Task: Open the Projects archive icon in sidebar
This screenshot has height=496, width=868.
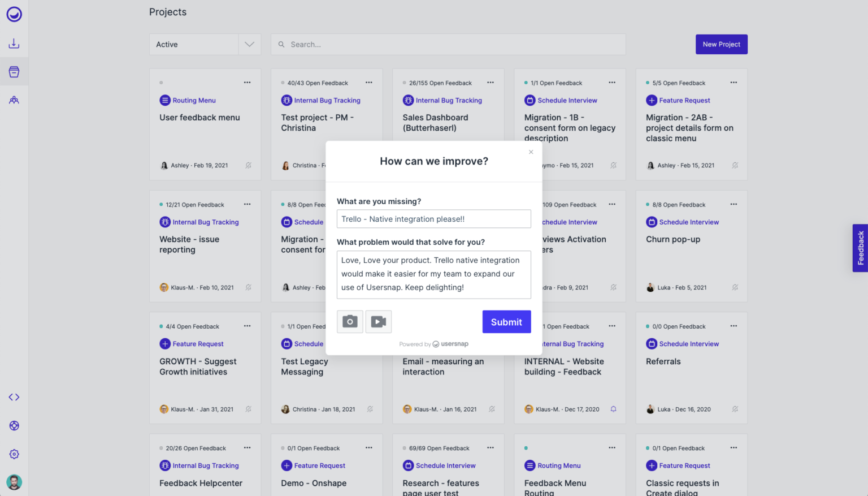Action: [14, 71]
